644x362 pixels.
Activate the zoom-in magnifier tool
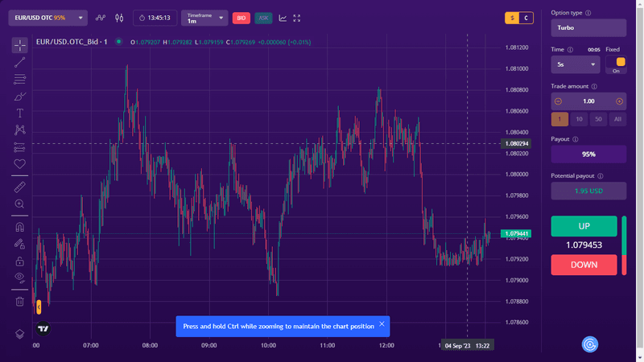click(x=19, y=204)
